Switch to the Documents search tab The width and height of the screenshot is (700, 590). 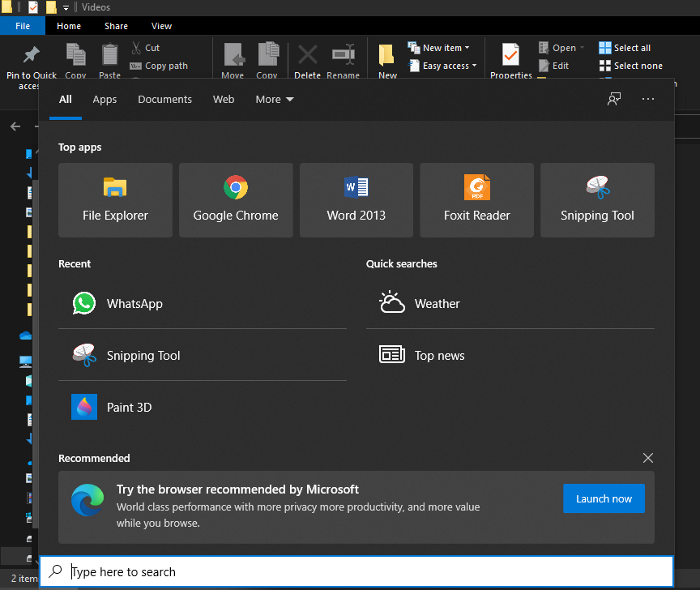point(164,100)
